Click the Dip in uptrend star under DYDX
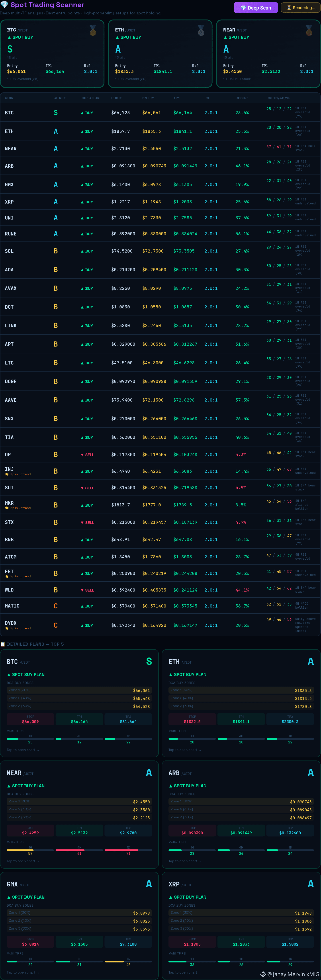 pos(7,628)
